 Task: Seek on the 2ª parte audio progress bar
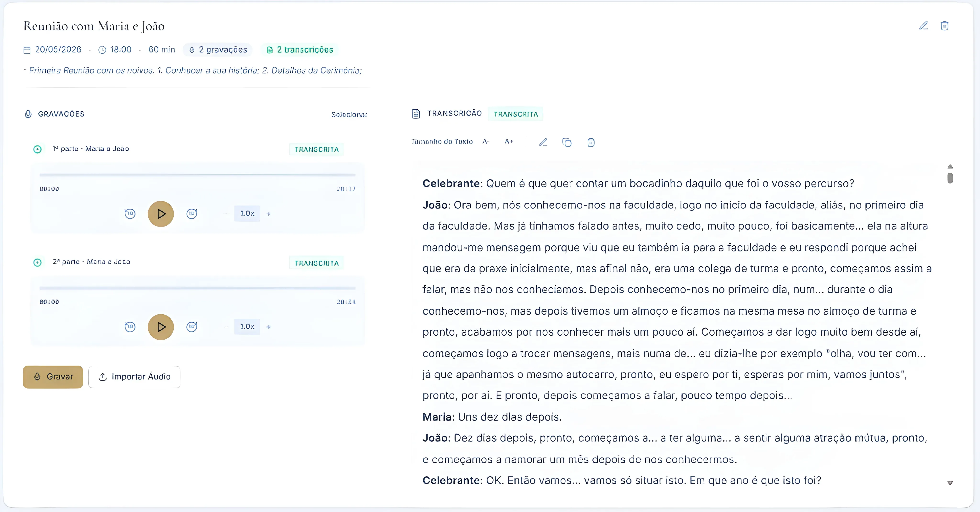tap(197, 288)
